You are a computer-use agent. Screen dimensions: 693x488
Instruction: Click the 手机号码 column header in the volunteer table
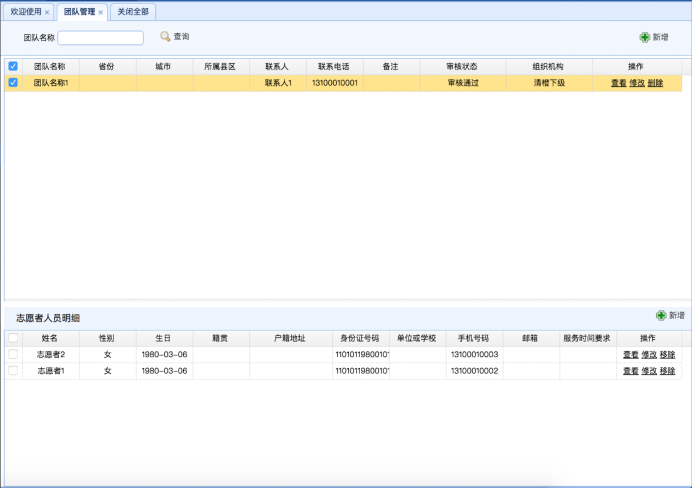(474, 338)
